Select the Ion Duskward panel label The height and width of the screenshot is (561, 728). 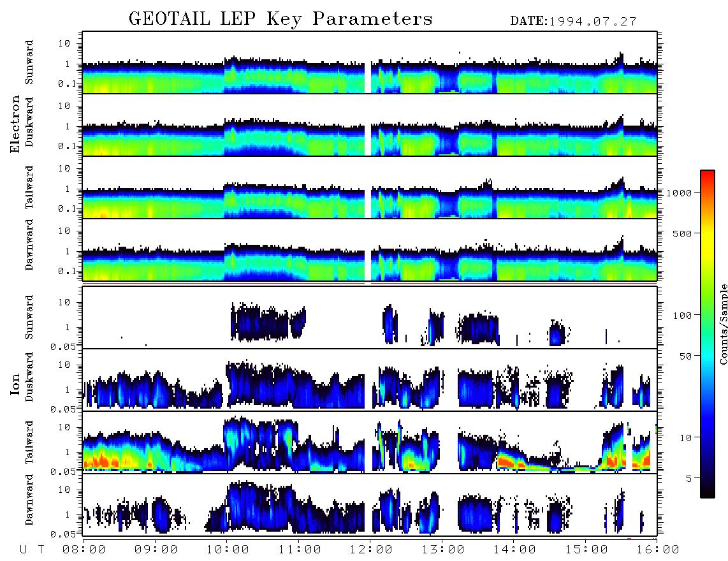click(x=29, y=377)
